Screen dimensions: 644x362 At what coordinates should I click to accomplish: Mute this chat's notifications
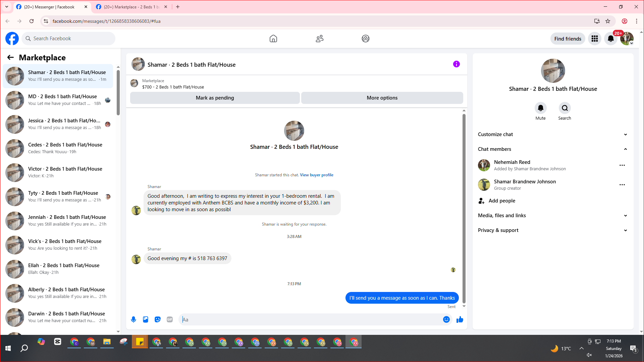[x=540, y=108]
